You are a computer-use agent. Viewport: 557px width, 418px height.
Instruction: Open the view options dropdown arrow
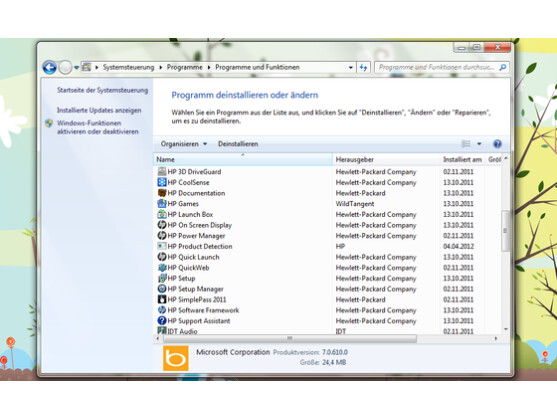pos(479,144)
